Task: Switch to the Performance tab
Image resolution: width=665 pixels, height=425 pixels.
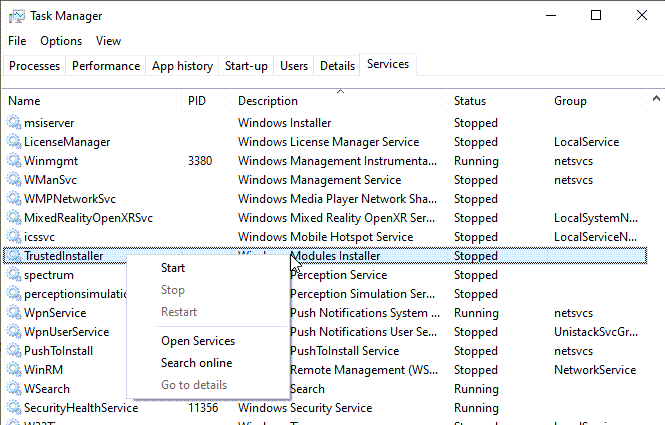Action: pos(106,66)
